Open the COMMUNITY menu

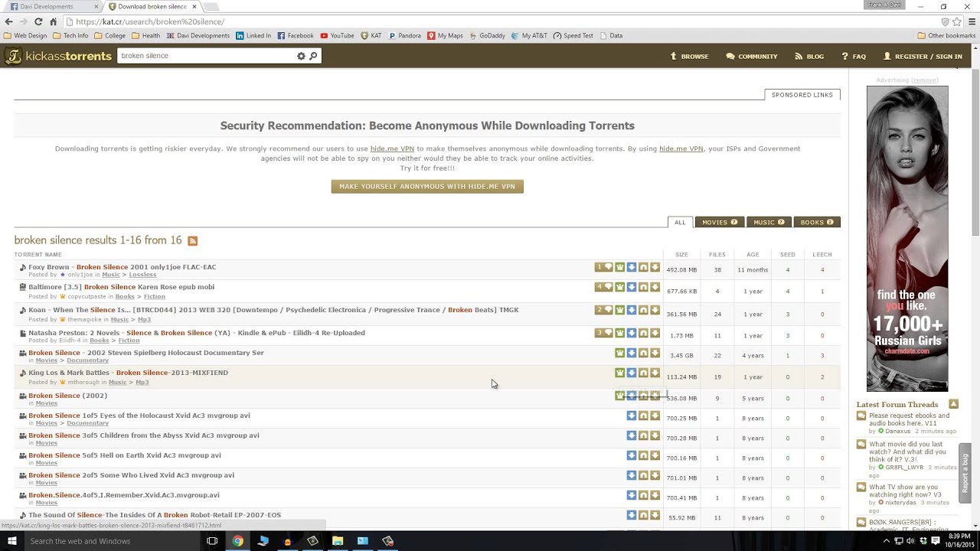(x=752, y=56)
